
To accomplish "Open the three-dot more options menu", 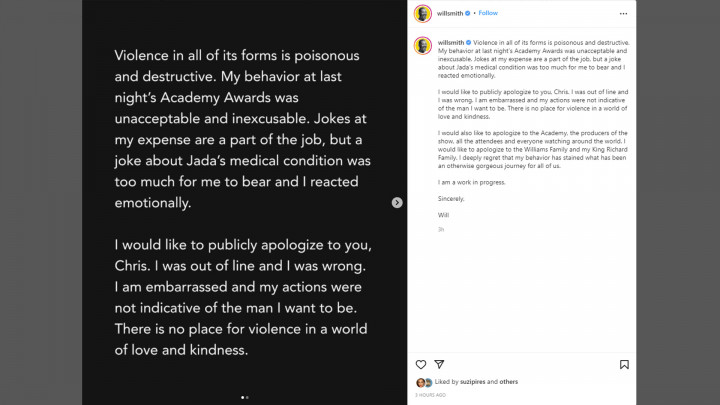I will (622, 13).
